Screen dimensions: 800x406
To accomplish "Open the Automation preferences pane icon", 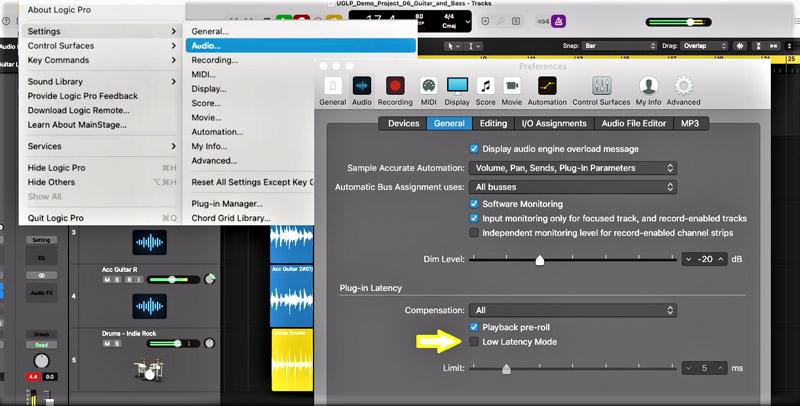I will 547,86.
